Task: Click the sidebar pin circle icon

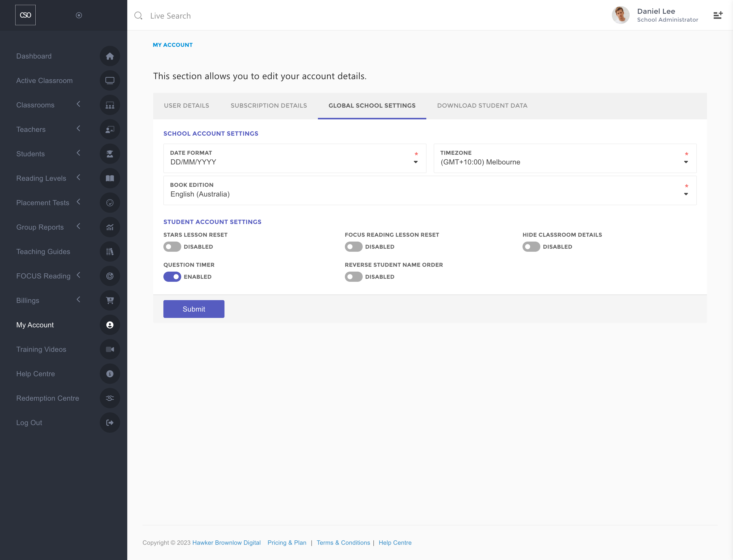Action: 79,15
